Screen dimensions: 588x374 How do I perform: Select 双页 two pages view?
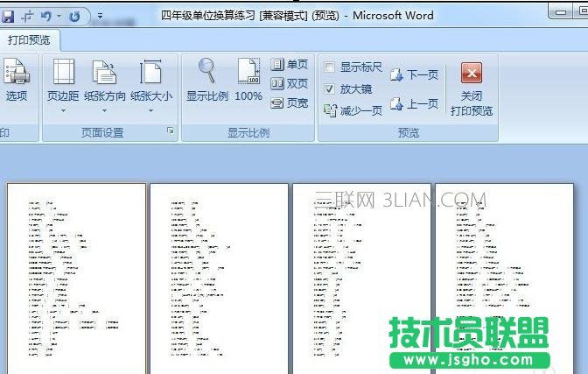coord(289,83)
